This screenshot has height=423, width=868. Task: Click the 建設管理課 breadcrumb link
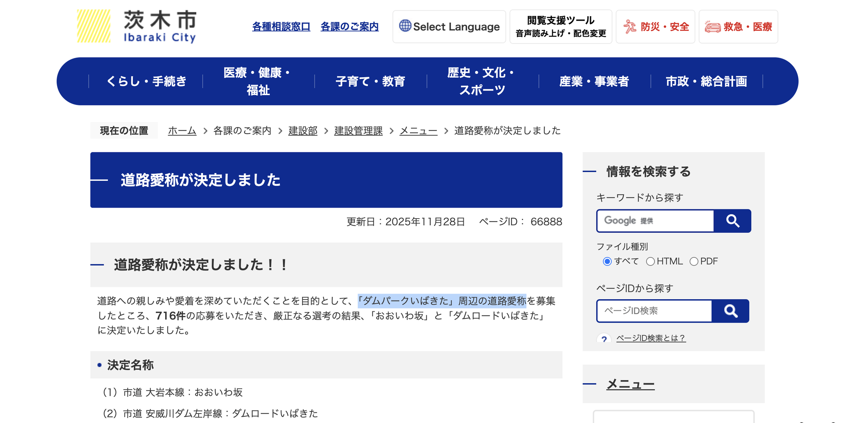pos(358,131)
